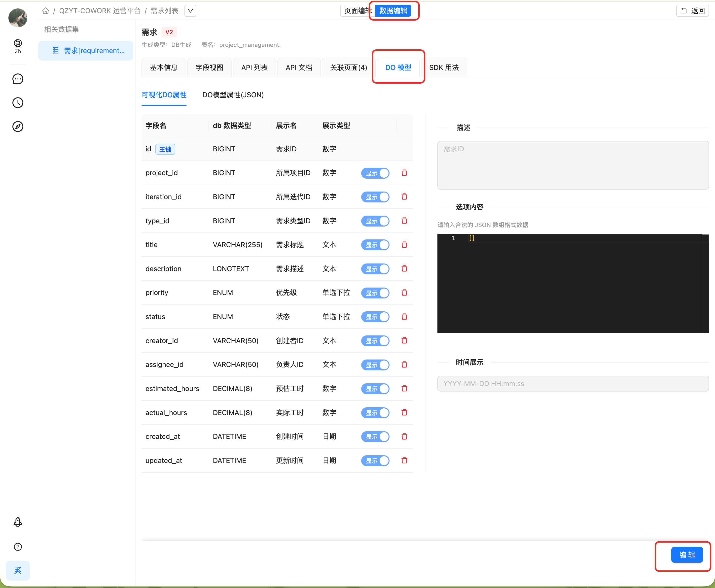Open the compass explore sidebar icon
Screen dimensions: 715x588
pyautogui.click(x=18, y=126)
